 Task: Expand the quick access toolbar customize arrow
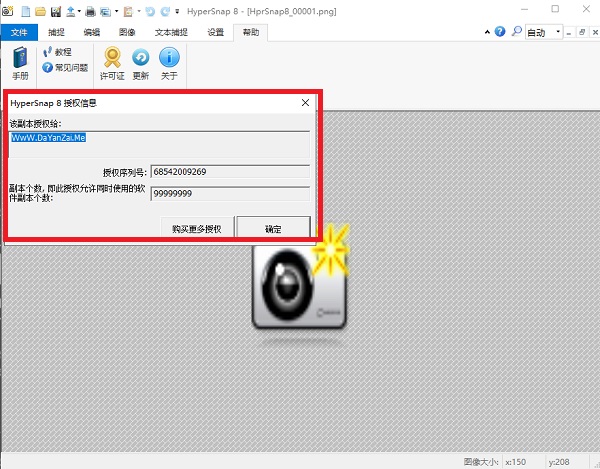pyautogui.click(x=177, y=11)
